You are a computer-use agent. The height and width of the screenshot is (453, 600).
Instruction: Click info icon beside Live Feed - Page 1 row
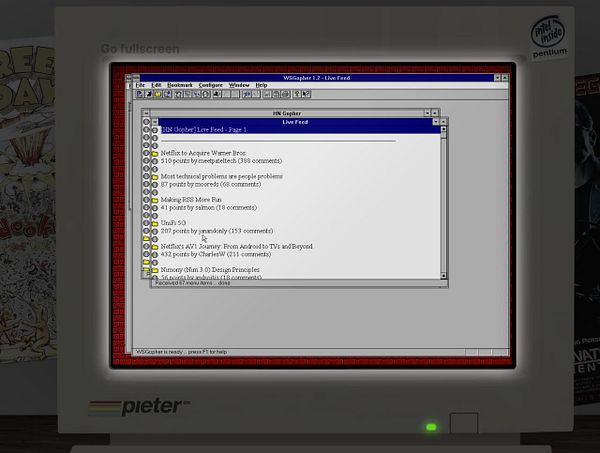(155, 130)
